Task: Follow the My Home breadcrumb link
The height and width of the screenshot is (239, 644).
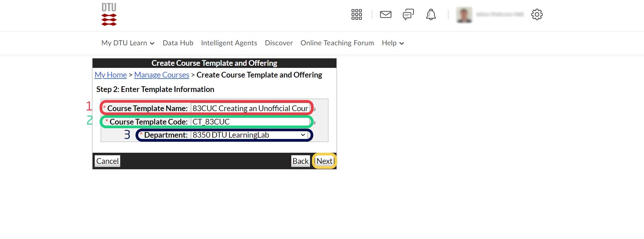Action: (x=111, y=75)
